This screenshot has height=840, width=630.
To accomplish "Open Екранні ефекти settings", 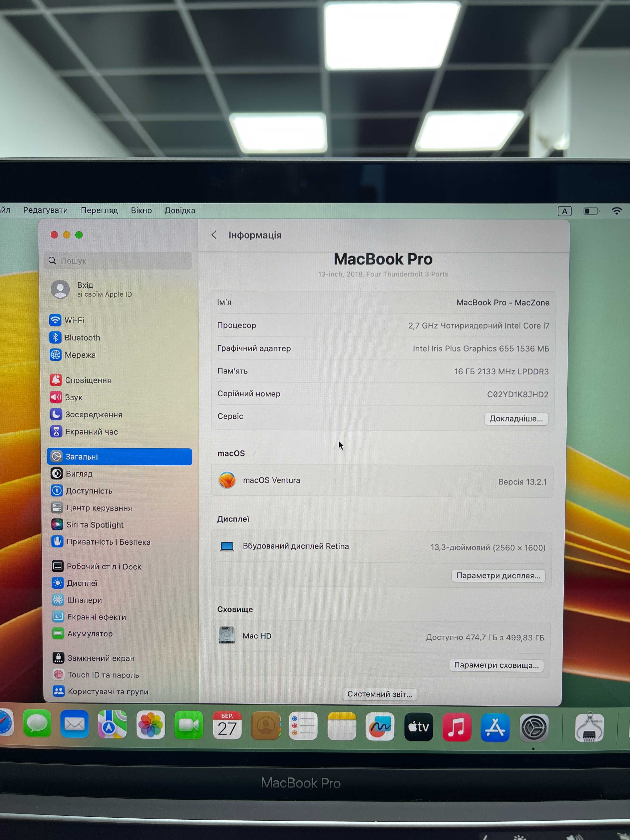I will tap(89, 617).
